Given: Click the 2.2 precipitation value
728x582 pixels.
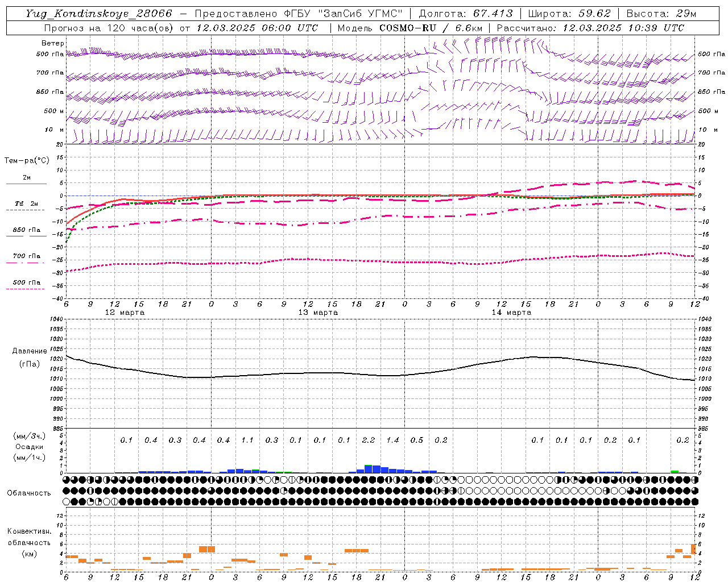Looking at the screenshot, I should [368, 440].
